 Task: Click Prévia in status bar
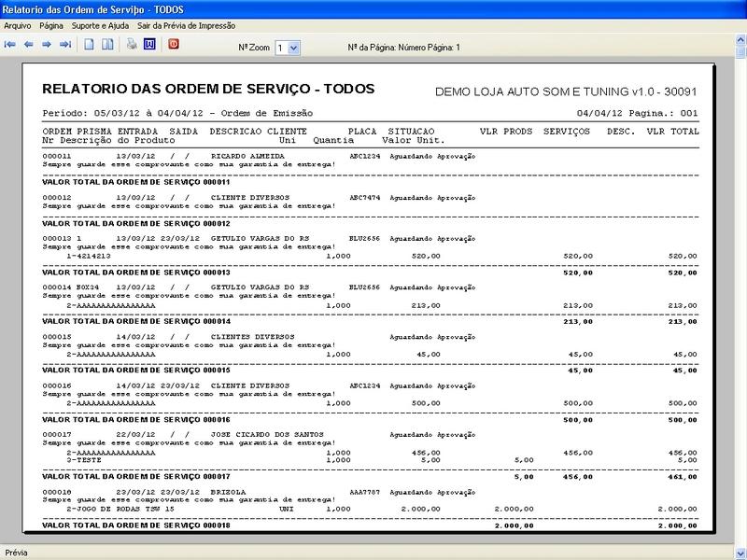(x=17, y=553)
